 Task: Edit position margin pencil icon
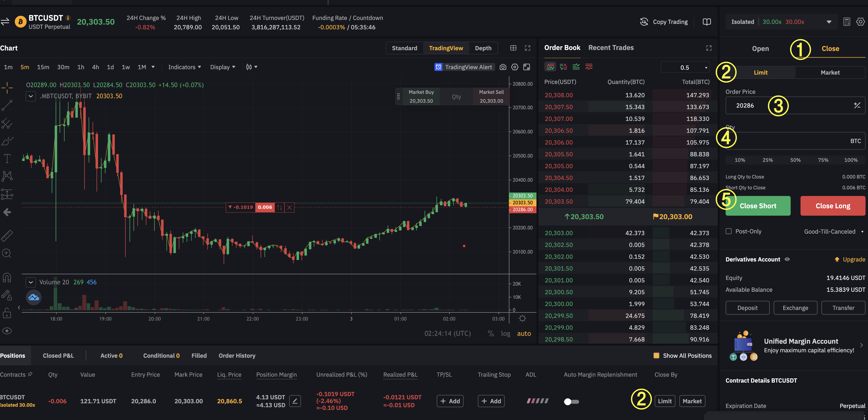pos(295,401)
